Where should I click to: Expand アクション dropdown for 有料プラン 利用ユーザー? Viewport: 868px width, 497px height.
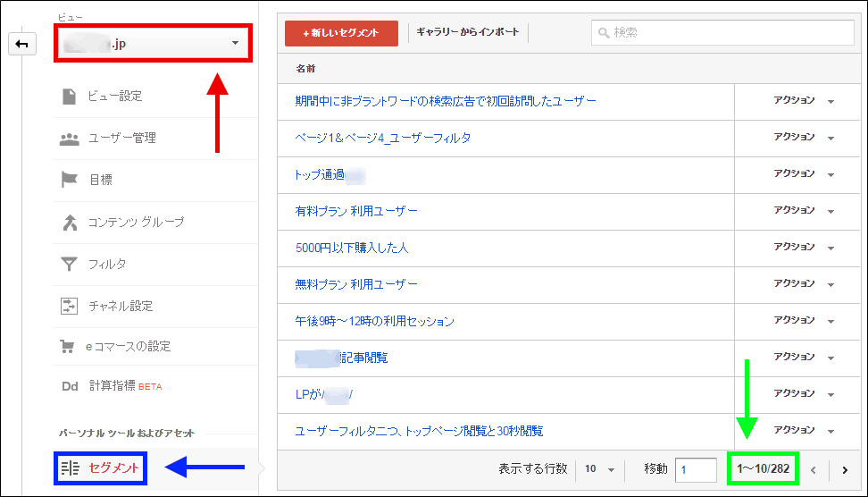804,211
